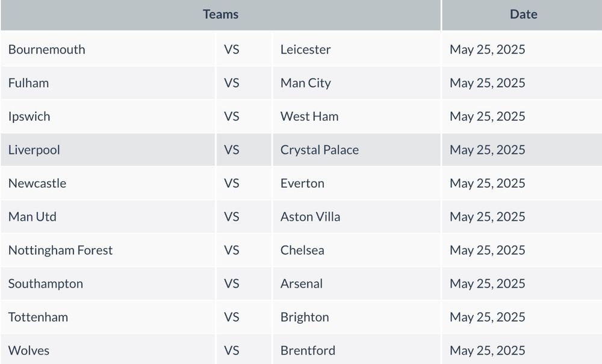The width and height of the screenshot is (602, 364).
Task: Click Man Utd team name
Action: click(33, 217)
